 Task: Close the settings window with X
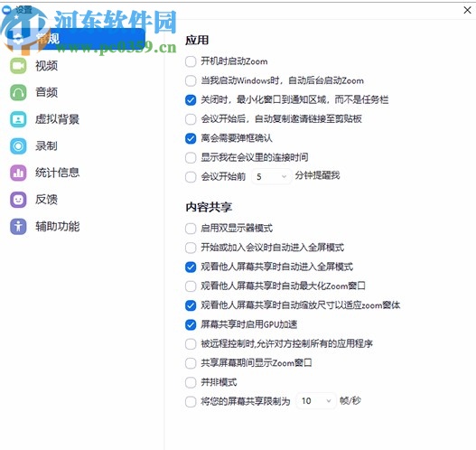468,10
